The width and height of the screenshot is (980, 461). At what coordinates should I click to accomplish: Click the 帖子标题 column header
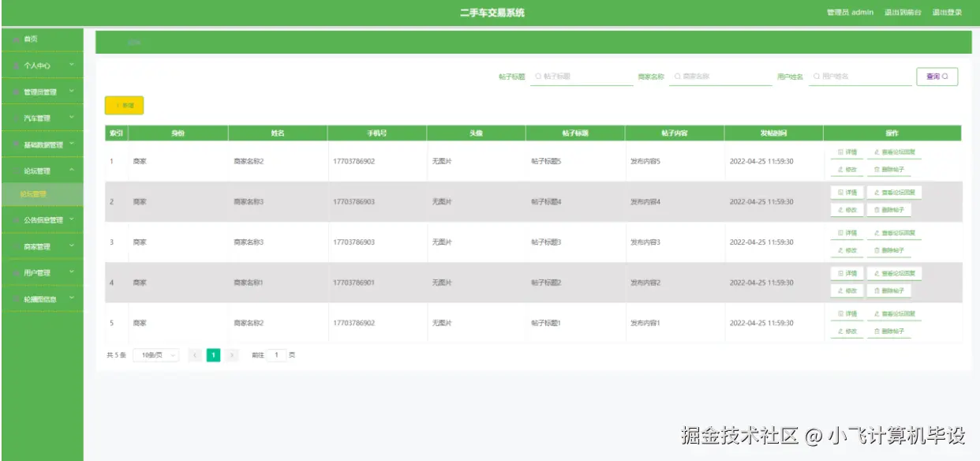[575, 133]
